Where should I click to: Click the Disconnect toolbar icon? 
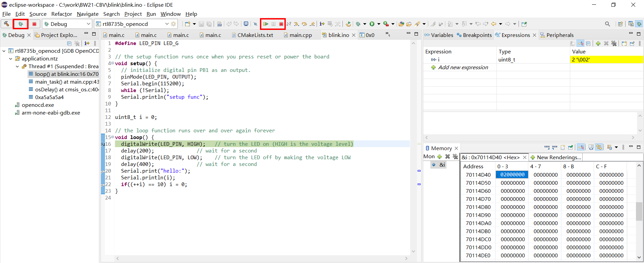289,24
